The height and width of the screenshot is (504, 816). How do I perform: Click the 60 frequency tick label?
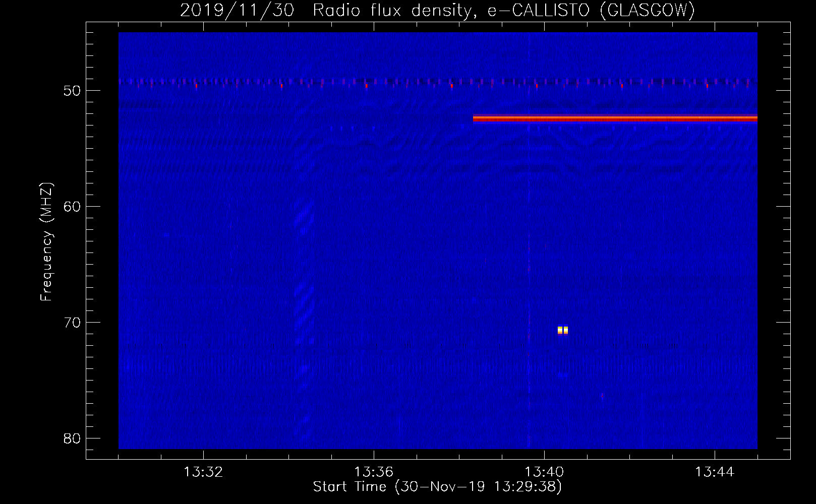pyautogui.click(x=72, y=207)
